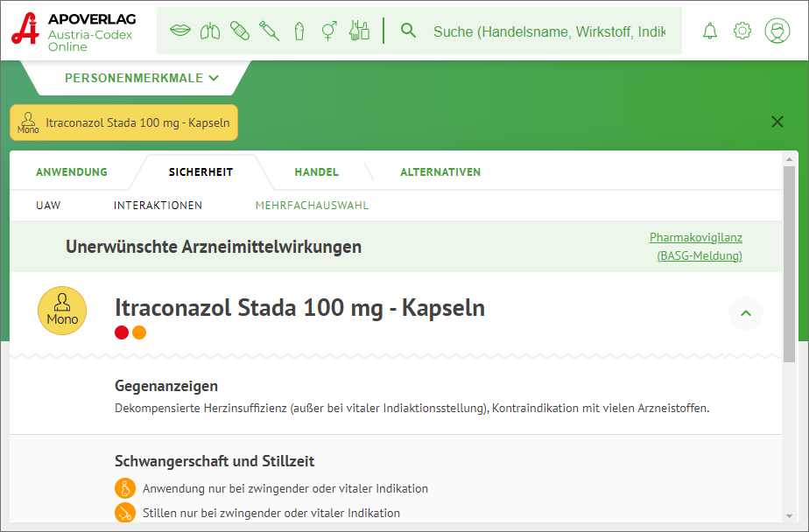The image size is (809, 532).
Task: Select the Interaktionen sub-tab
Action: tap(158, 206)
